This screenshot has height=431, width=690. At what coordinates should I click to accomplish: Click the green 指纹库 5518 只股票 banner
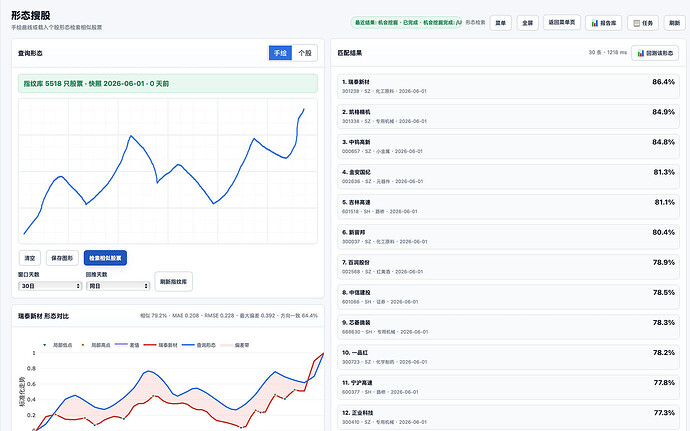pyautogui.click(x=168, y=84)
